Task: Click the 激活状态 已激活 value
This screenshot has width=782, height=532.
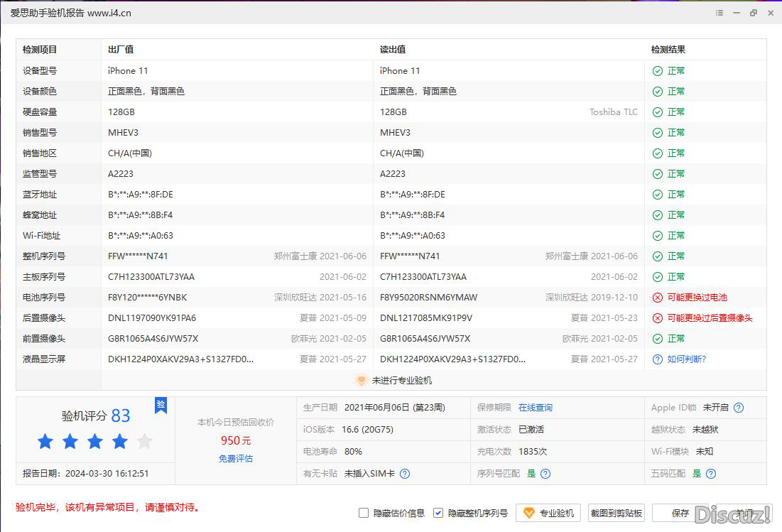Action: 531,430
